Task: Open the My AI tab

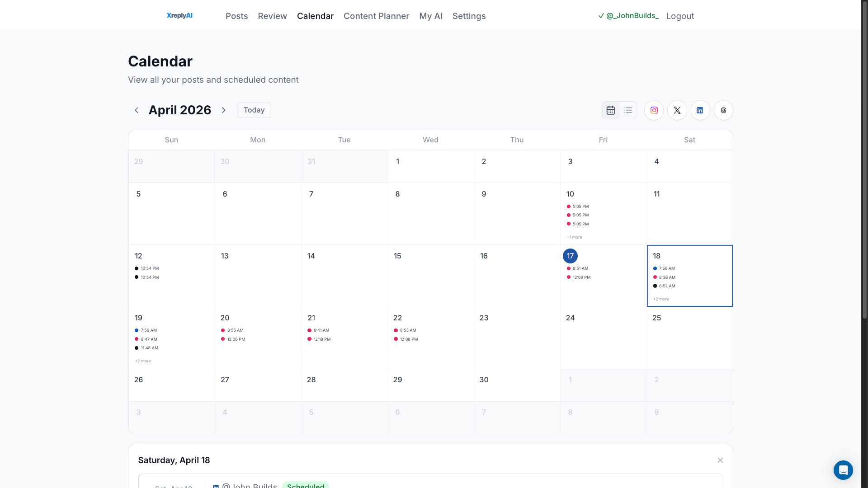Action: 430,16
